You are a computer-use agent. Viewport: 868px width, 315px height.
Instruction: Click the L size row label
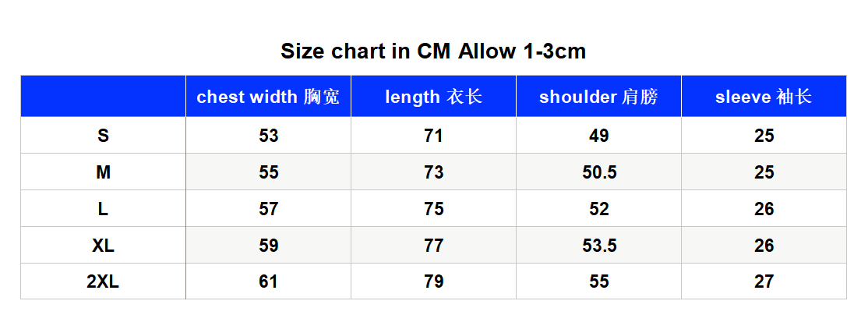(103, 209)
